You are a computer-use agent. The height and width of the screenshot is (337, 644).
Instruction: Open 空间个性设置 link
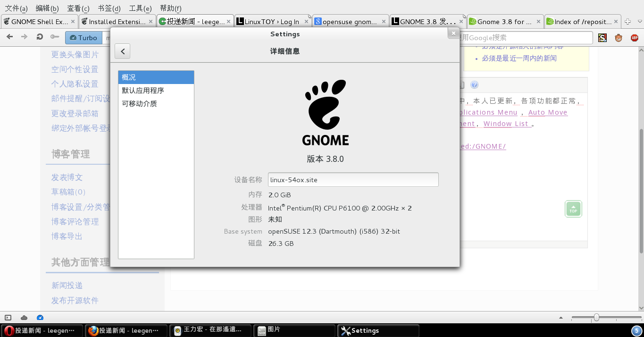pos(75,69)
